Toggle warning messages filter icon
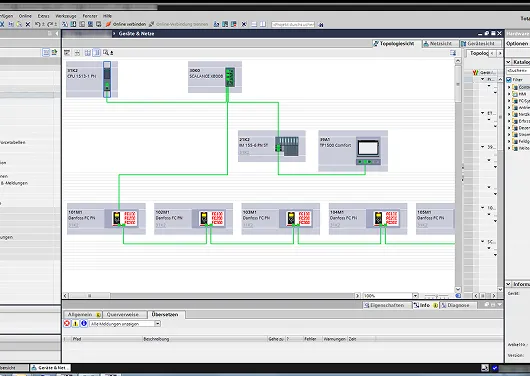530x376 pixels. click(x=75, y=324)
